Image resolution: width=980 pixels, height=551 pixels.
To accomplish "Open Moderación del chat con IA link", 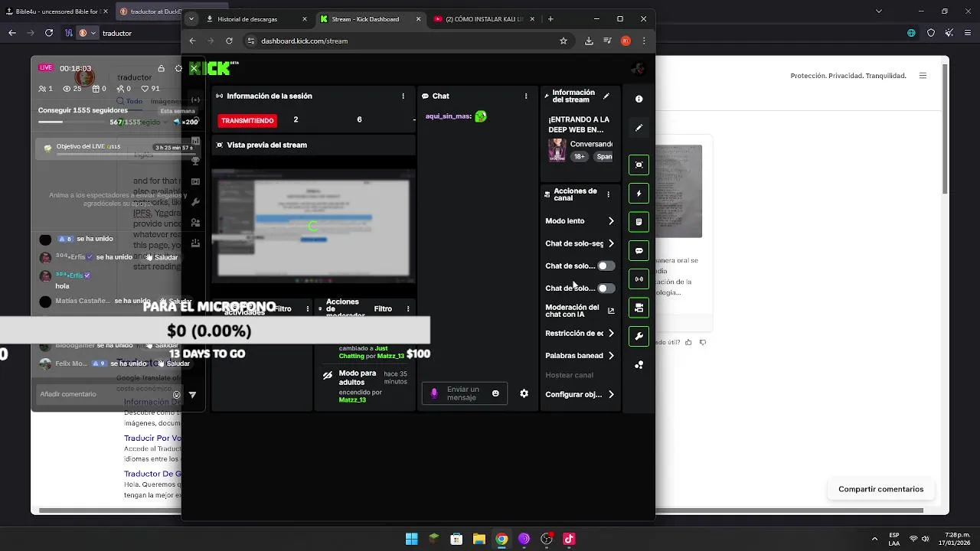I will coord(580,311).
